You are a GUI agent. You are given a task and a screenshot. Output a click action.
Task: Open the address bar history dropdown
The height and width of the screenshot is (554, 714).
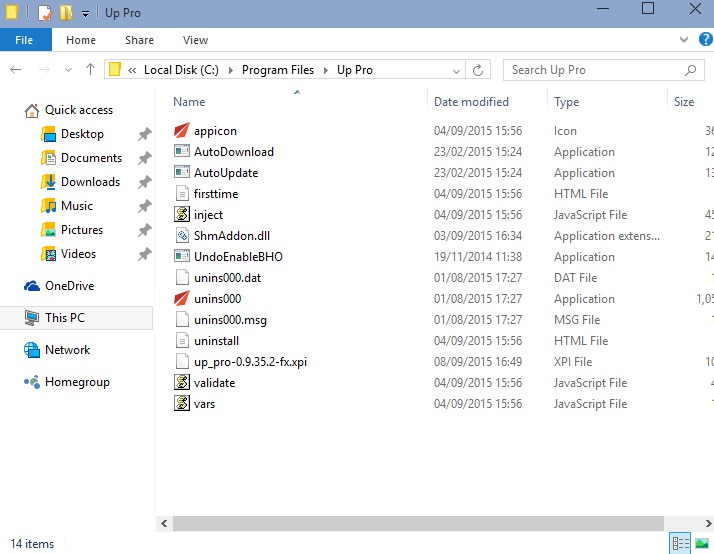(455, 70)
